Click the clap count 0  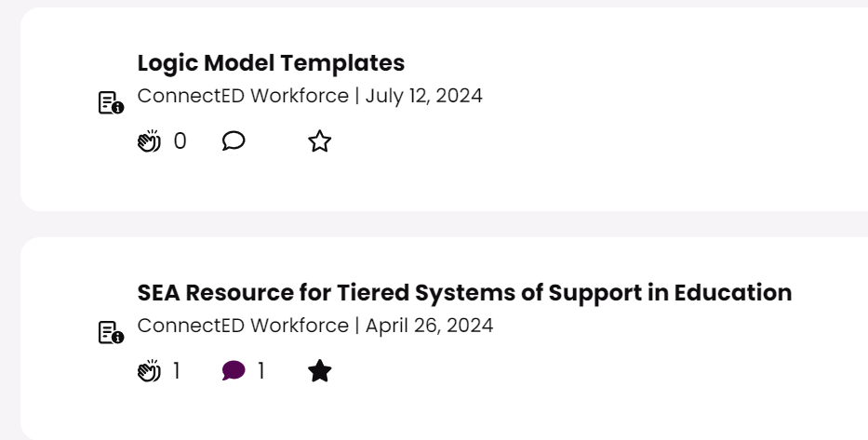(180, 141)
